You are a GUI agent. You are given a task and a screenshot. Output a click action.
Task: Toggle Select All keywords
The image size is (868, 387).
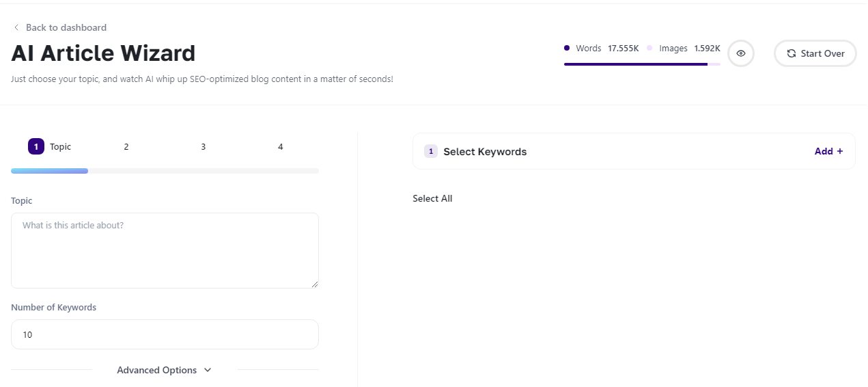pos(432,198)
